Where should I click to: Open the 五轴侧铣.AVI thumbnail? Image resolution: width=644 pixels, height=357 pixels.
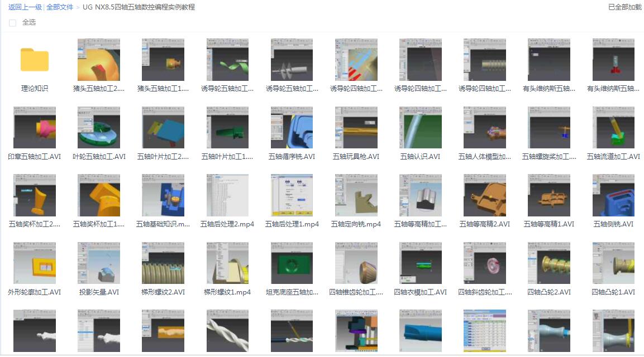[x=613, y=195]
